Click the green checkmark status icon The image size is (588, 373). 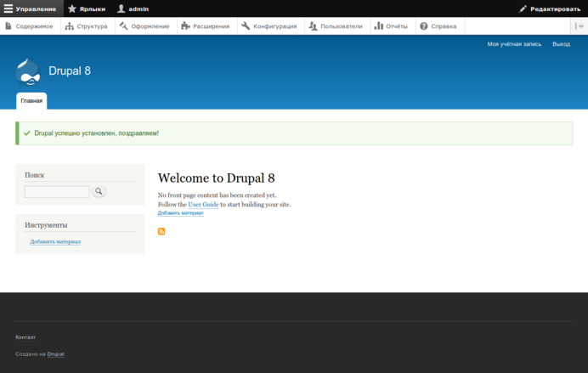point(27,133)
